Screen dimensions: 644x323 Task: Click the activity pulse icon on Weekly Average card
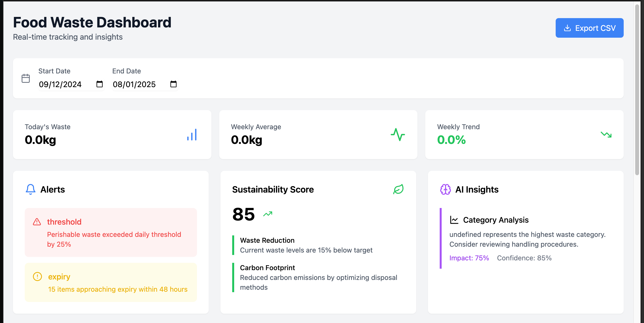398,135
